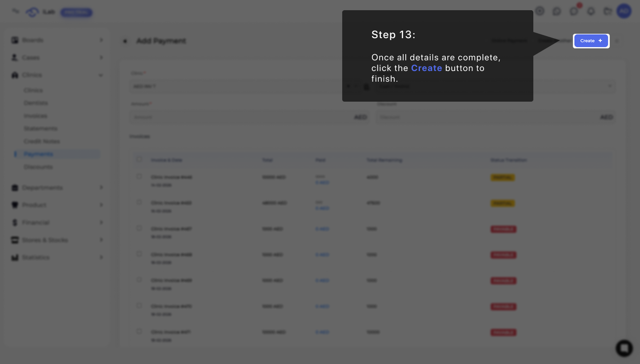Image resolution: width=640 pixels, height=364 pixels.
Task: Open the folder icon in top header
Action: click(608, 11)
